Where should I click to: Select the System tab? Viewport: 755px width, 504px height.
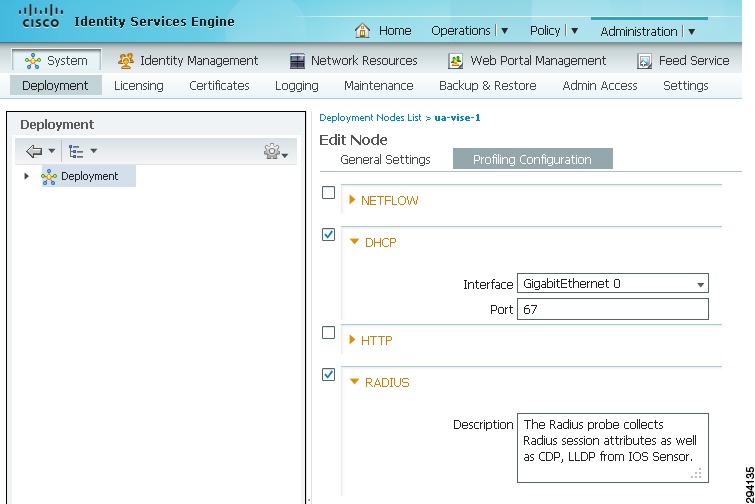[x=56, y=61]
